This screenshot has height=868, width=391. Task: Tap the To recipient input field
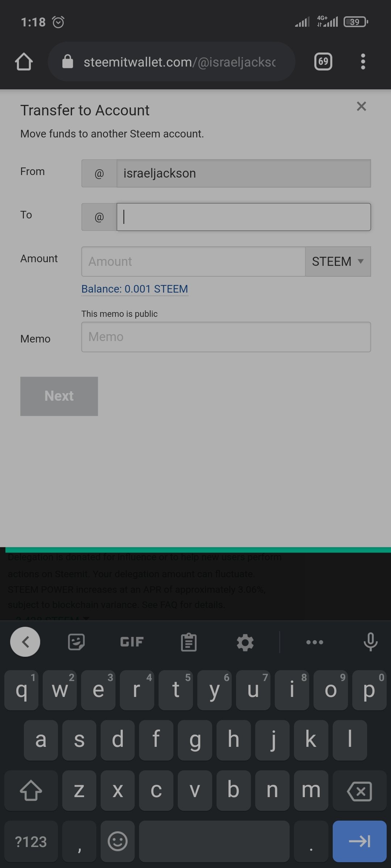tap(244, 217)
